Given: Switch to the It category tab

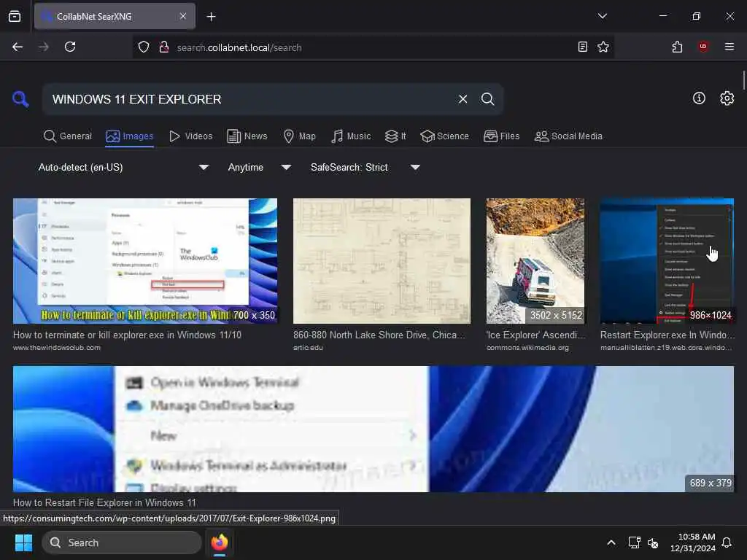Looking at the screenshot, I should (x=395, y=136).
